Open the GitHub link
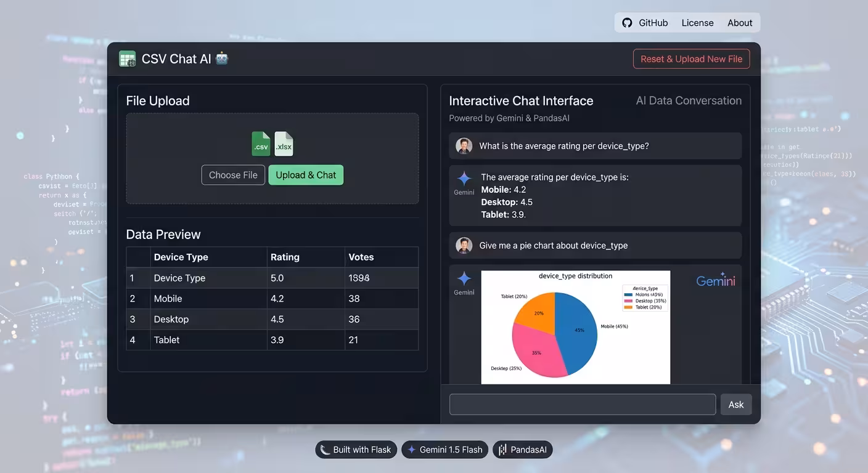The image size is (868, 473). click(653, 23)
